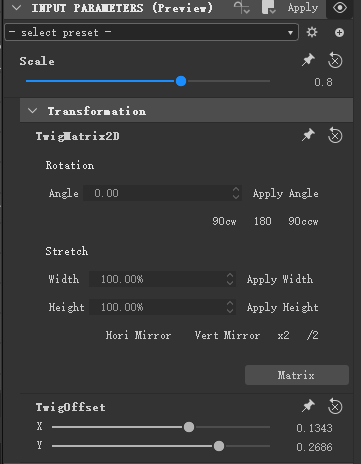Click Hori Mirror
Image resolution: width=361 pixels, height=464 pixels.
[x=138, y=335]
